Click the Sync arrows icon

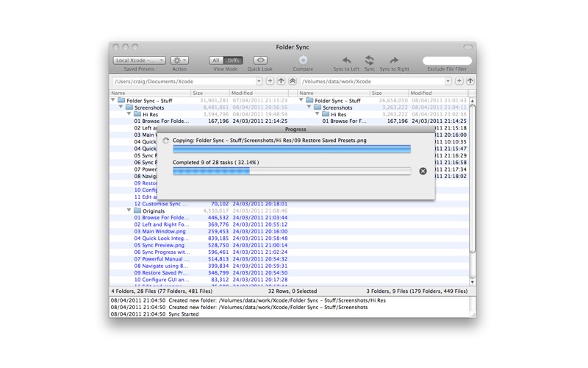[370, 60]
